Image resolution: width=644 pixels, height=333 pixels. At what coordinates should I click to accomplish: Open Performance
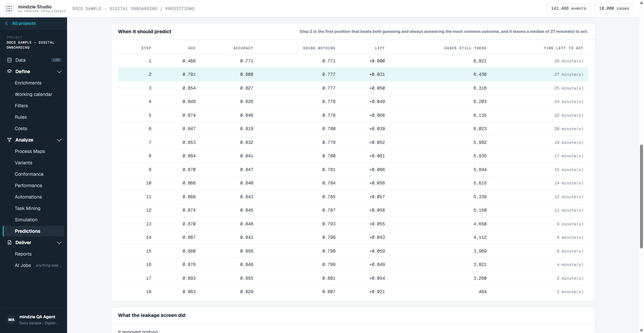click(29, 185)
